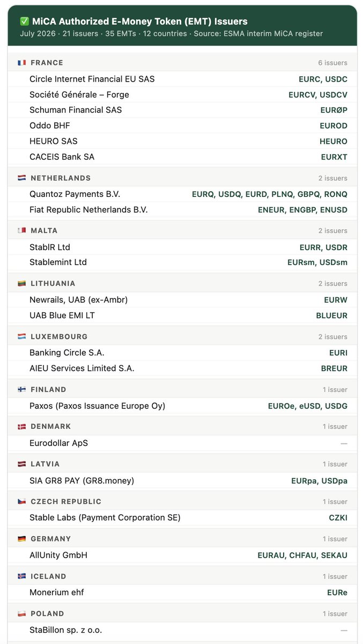This screenshot has width=363, height=644.
Task: Select Quantoz Payments B.V. issuer
Action: click(x=75, y=194)
